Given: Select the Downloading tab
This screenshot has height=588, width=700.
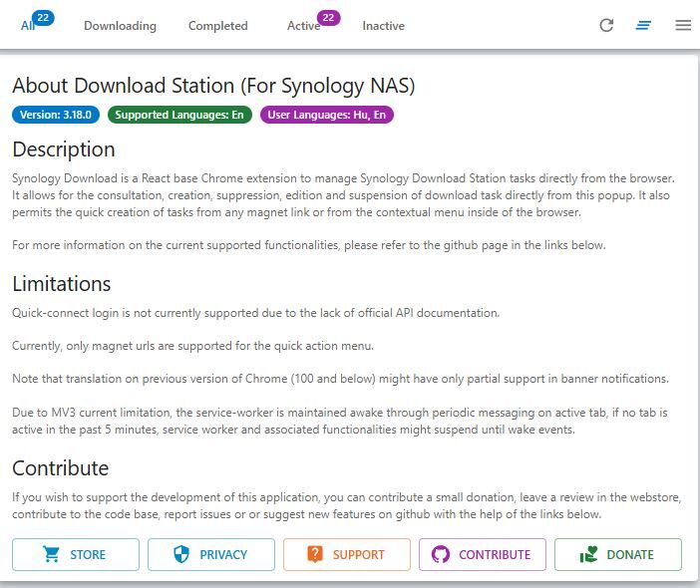Looking at the screenshot, I should pyautogui.click(x=120, y=26).
